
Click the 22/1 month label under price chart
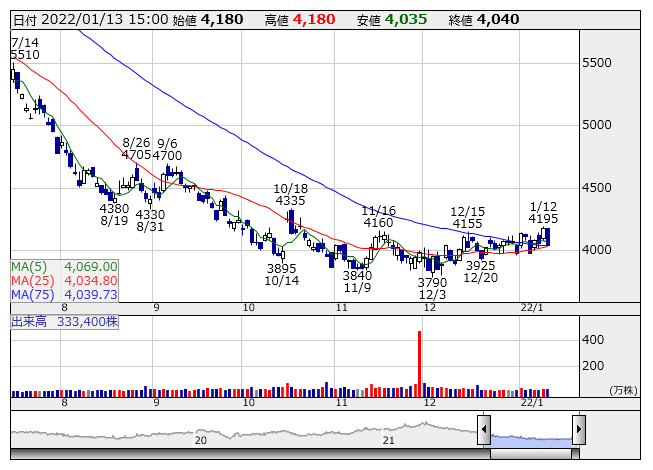(532, 308)
